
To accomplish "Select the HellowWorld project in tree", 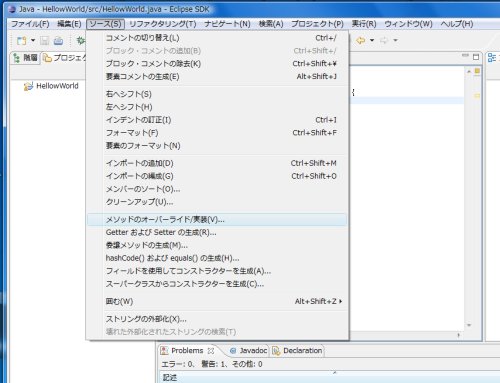I will pyautogui.click(x=57, y=86).
